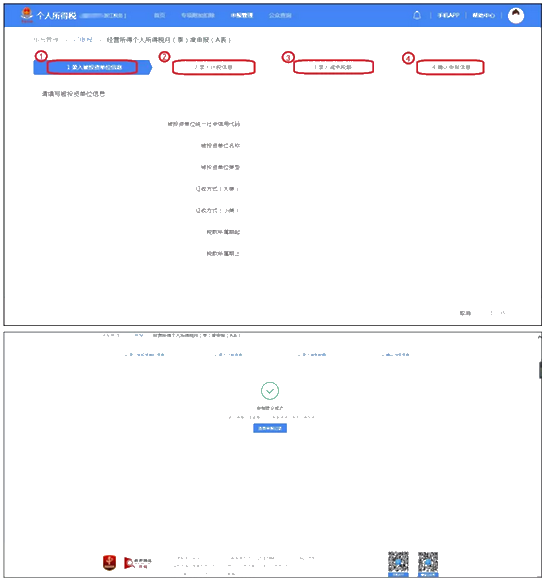Select the step 4 tab outlined in red
This screenshot has width=545, height=581.
451,67
